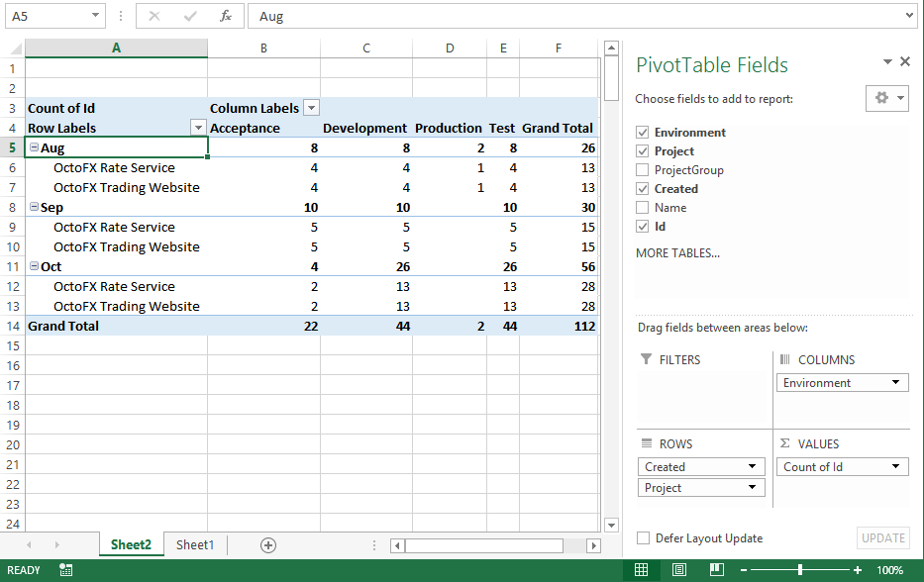Uncheck the Created field
924x582 pixels.
pyautogui.click(x=643, y=189)
